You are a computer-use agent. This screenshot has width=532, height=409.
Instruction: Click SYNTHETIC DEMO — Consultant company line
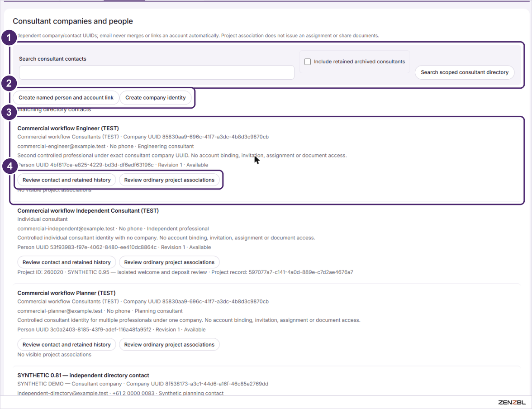pyautogui.click(x=142, y=384)
